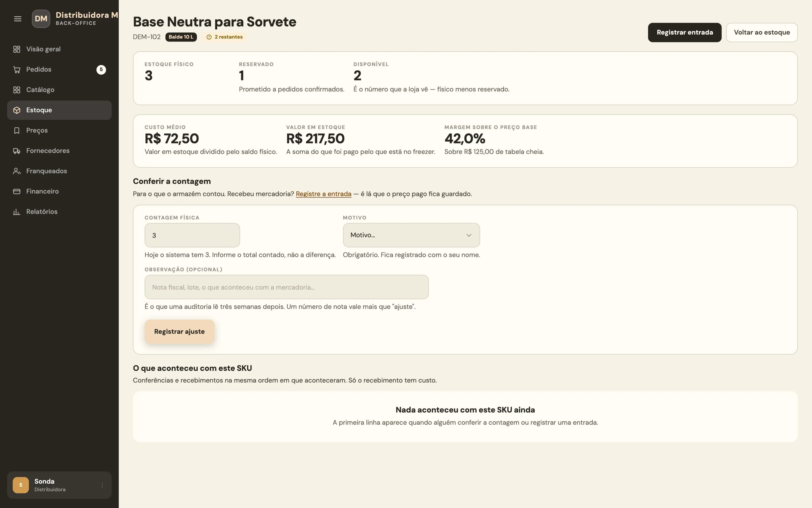Open Fornecedores section
Screen dimensions: 812x508
click(59, 151)
